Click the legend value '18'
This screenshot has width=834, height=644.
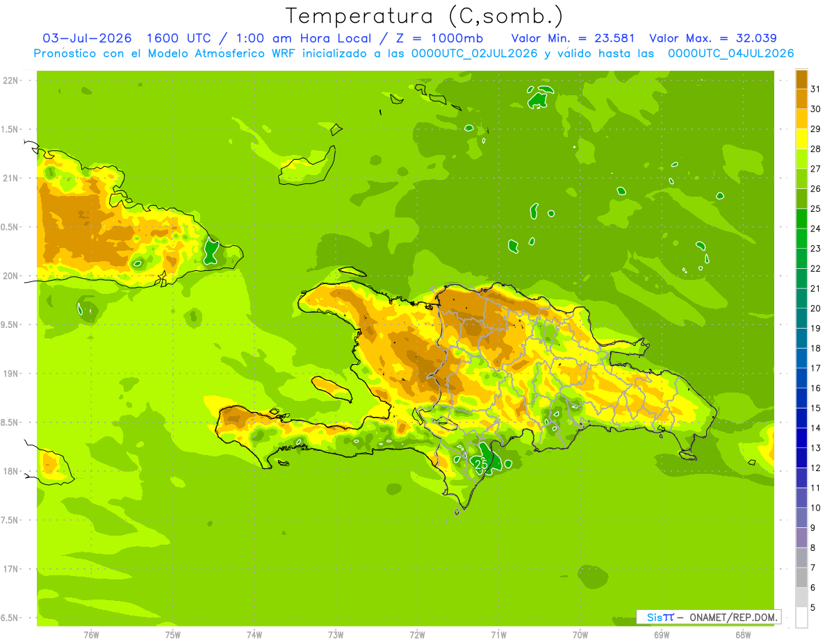click(815, 348)
